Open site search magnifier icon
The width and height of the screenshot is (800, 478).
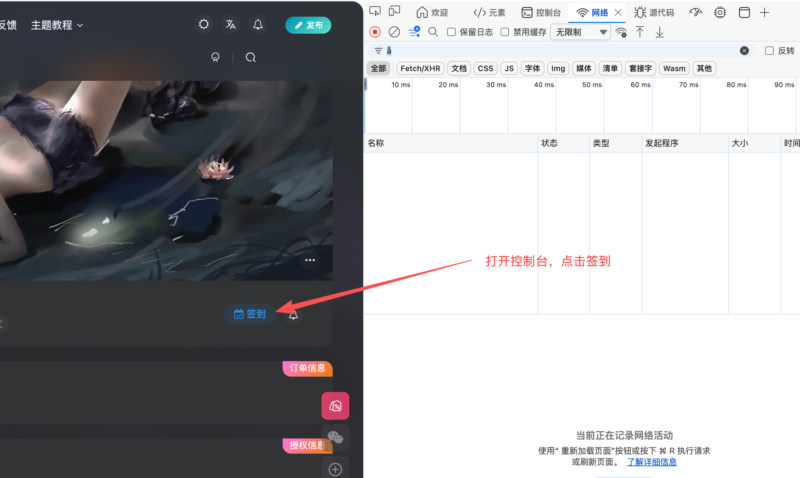coord(251,57)
